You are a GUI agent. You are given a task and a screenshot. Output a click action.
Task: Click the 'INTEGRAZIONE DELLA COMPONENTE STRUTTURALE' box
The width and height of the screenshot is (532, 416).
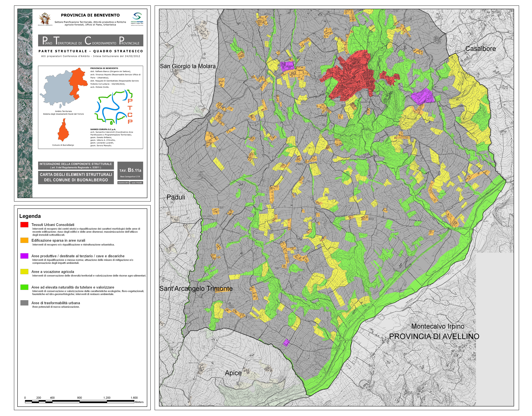76,166
